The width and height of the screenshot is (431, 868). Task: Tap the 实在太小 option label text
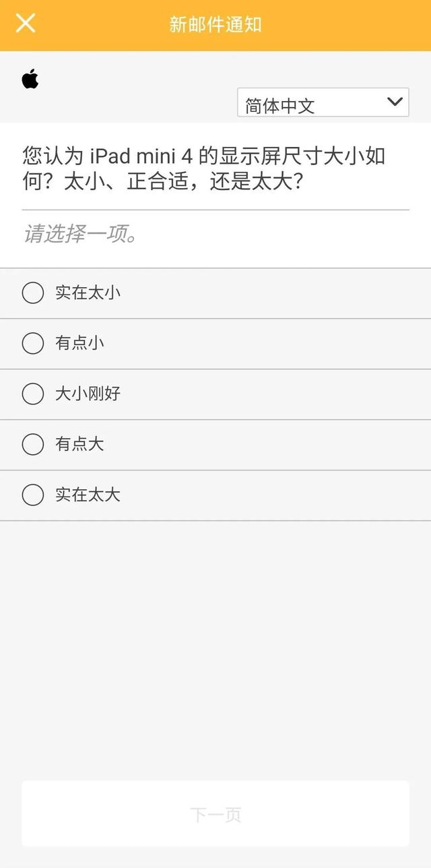coord(88,293)
